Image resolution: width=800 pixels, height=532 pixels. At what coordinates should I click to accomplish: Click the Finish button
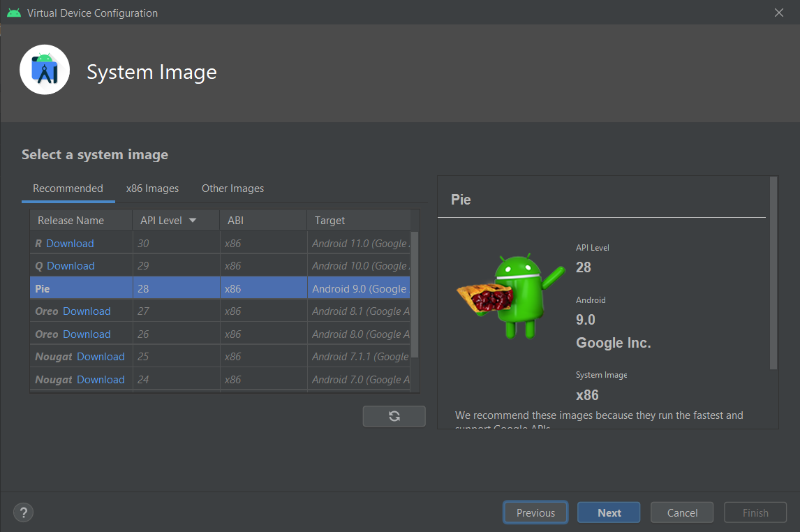tap(755, 512)
